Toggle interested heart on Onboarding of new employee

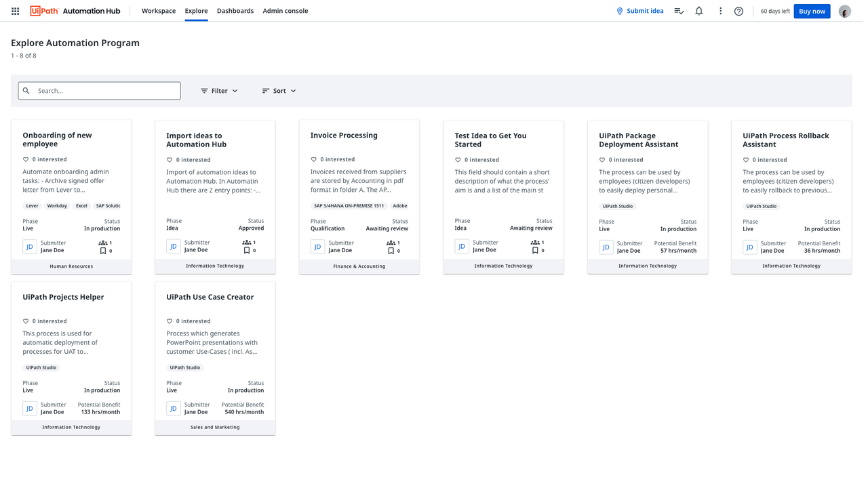pyautogui.click(x=26, y=160)
